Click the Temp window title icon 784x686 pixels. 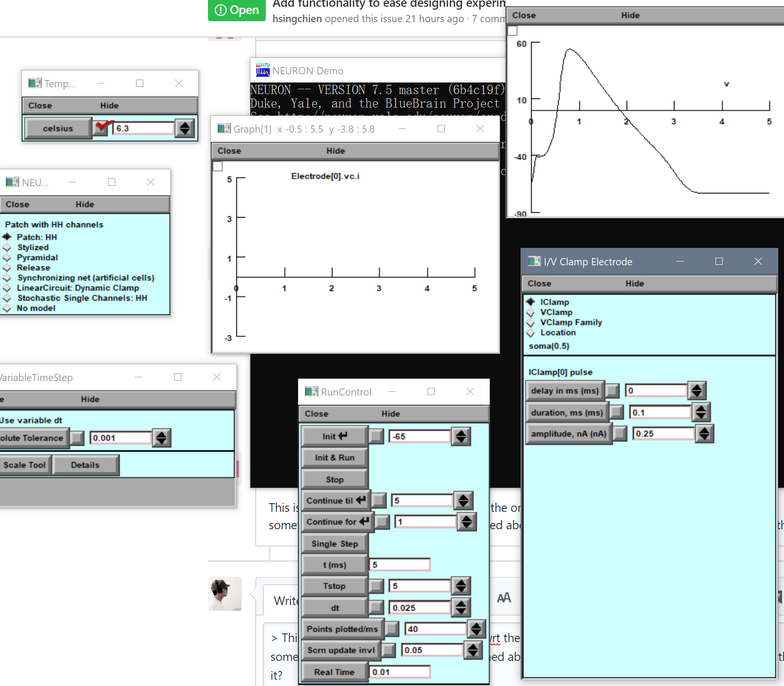click(x=35, y=83)
